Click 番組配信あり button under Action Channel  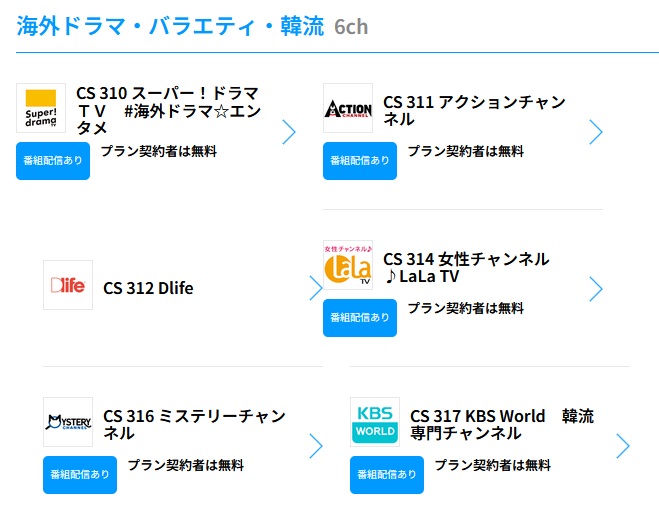360,161
